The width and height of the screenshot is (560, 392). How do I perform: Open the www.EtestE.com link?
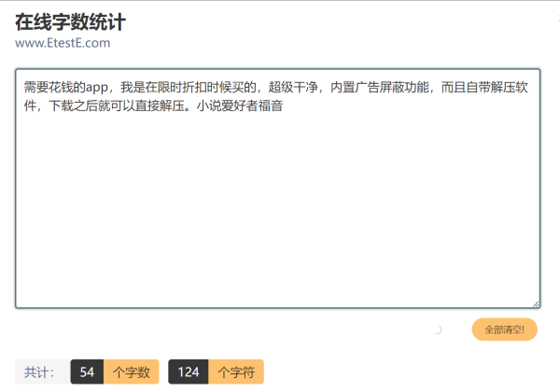tap(63, 43)
